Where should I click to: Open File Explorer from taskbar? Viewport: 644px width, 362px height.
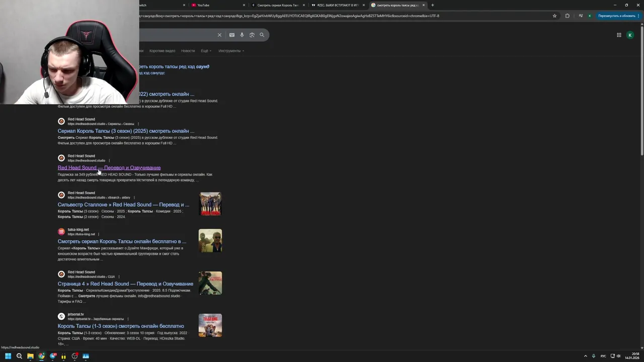30,356
